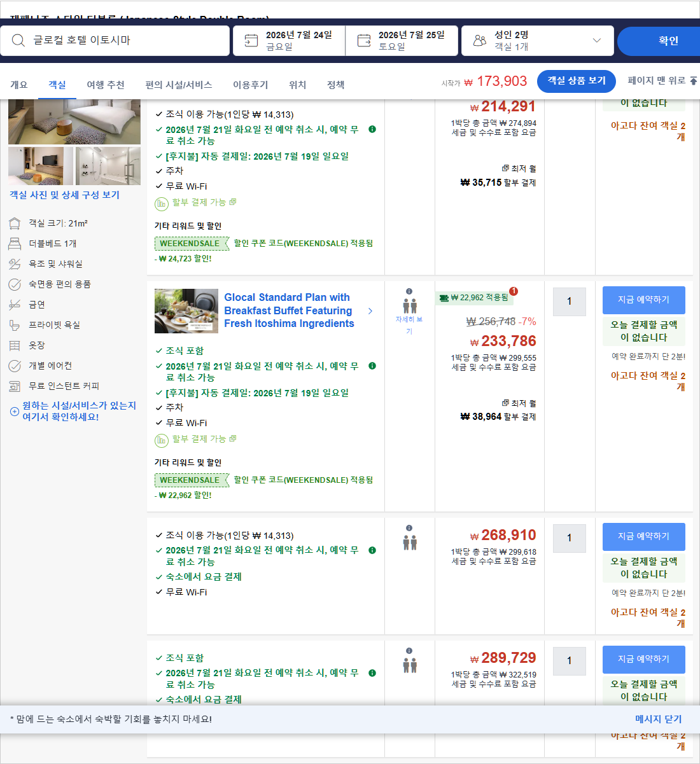
Task: Click the search magnifier icon
Action: [x=18, y=41]
